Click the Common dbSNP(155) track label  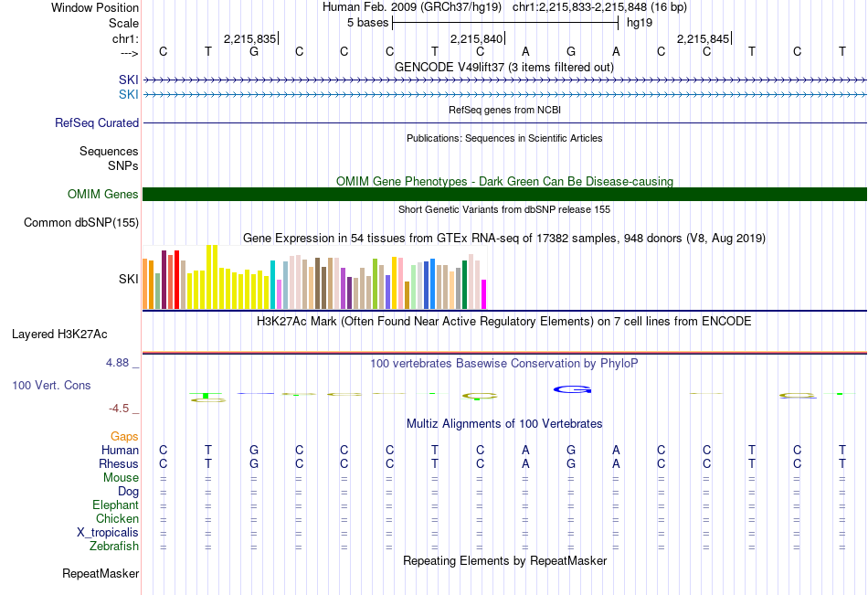[81, 223]
